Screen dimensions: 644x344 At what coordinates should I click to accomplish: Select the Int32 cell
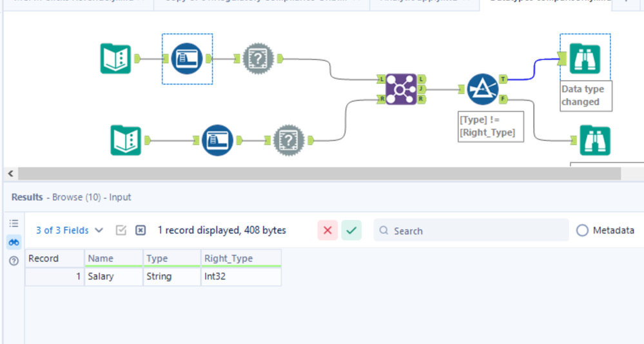241,276
